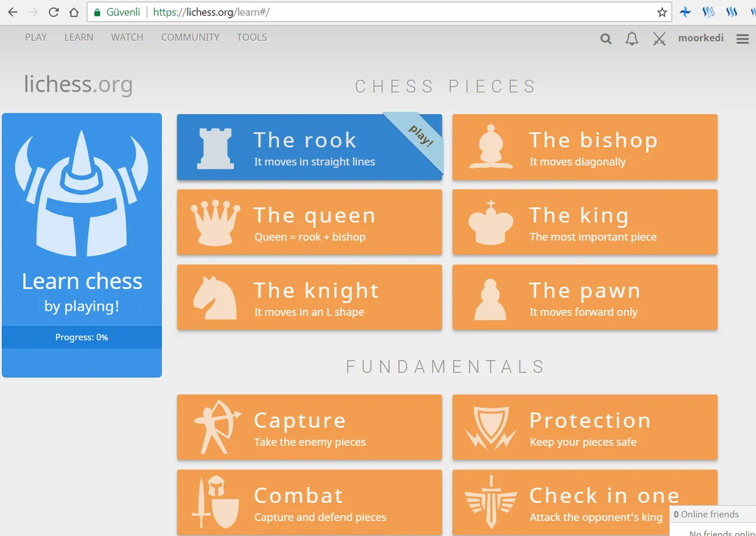Open the TOOLS menu
The image size is (756, 536).
252,37
